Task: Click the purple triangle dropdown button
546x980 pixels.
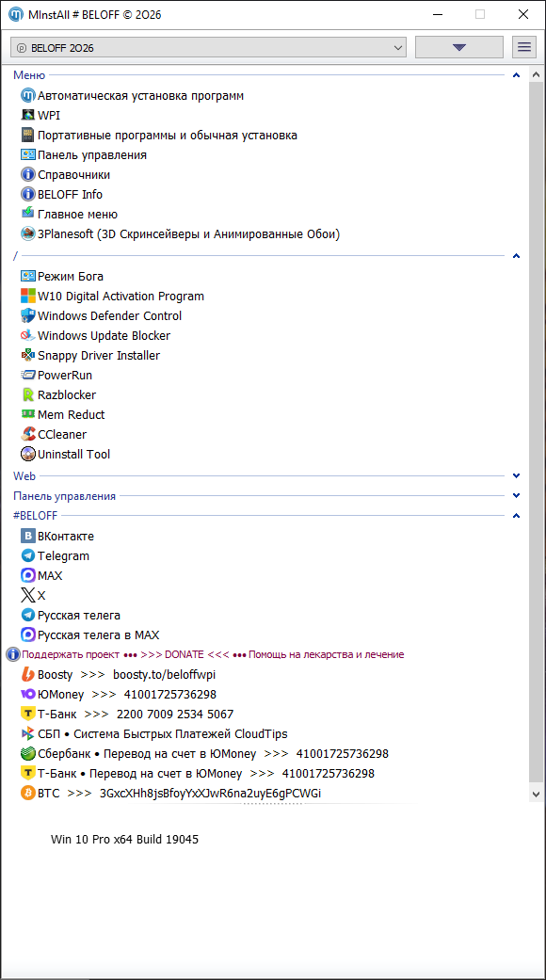Action: 459,47
